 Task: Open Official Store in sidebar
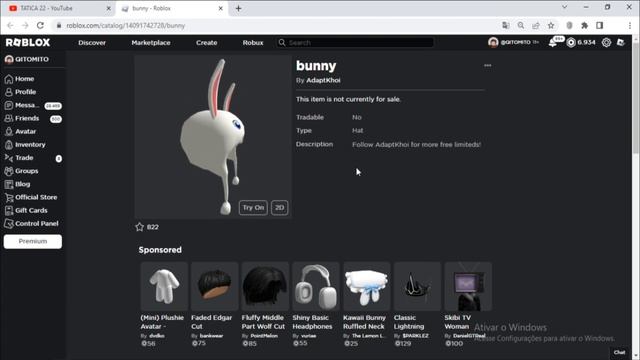click(36, 197)
